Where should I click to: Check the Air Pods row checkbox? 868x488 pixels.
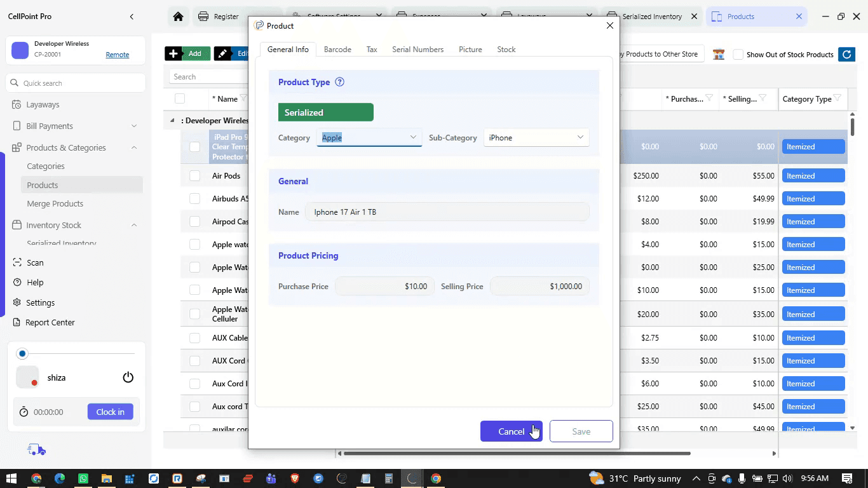point(195,176)
